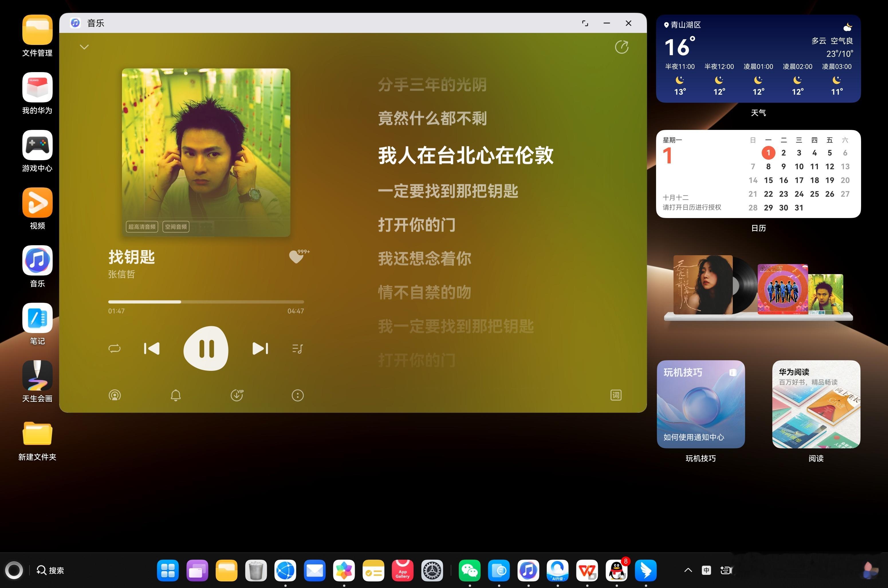
Task: Open the ringtone bell icon
Action: click(x=176, y=395)
